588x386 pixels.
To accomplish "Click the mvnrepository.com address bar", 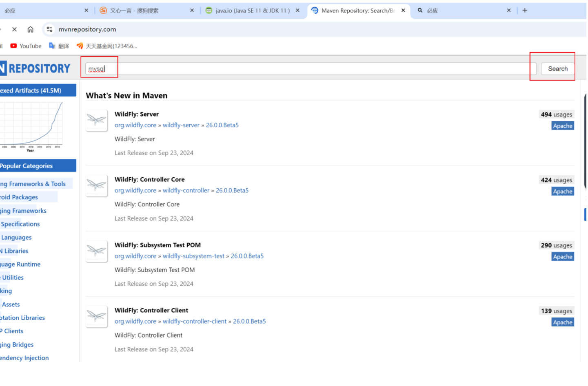I will pos(87,29).
